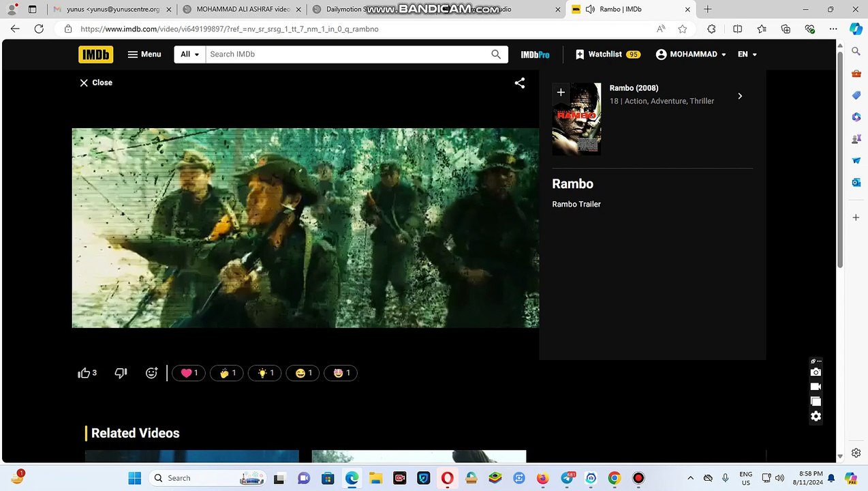Add Rambo to watchlist via plus ribbon
Image resolution: width=868 pixels, height=491 pixels.
(561, 92)
